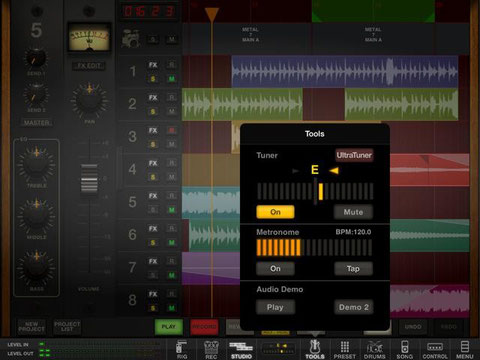This screenshot has height=360, width=480.
Task: Switch to the Studio view icon
Action: pos(241,349)
